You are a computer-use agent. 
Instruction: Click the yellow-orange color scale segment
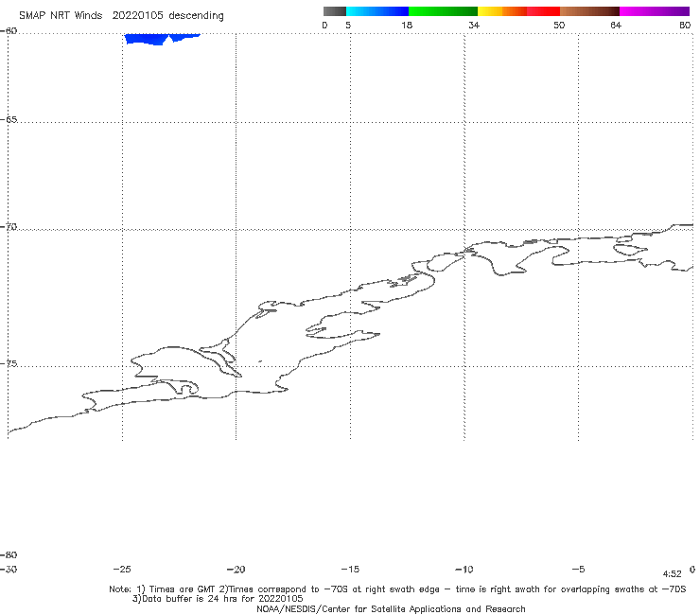click(x=502, y=11)
